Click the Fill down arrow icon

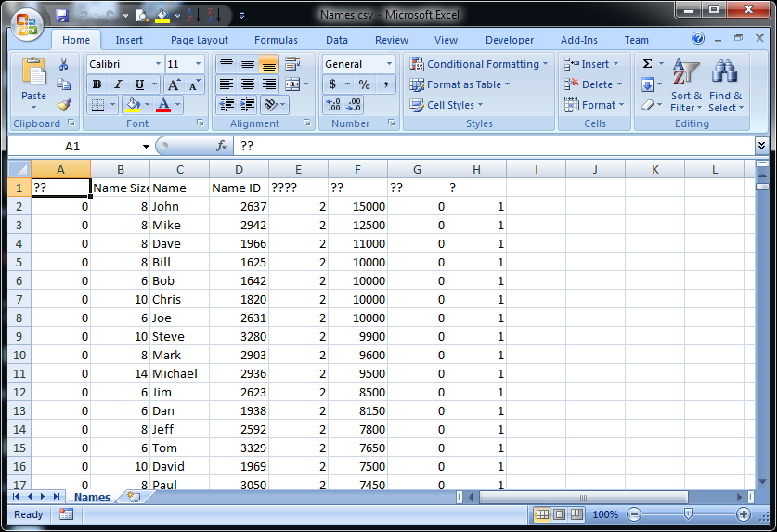647,84
